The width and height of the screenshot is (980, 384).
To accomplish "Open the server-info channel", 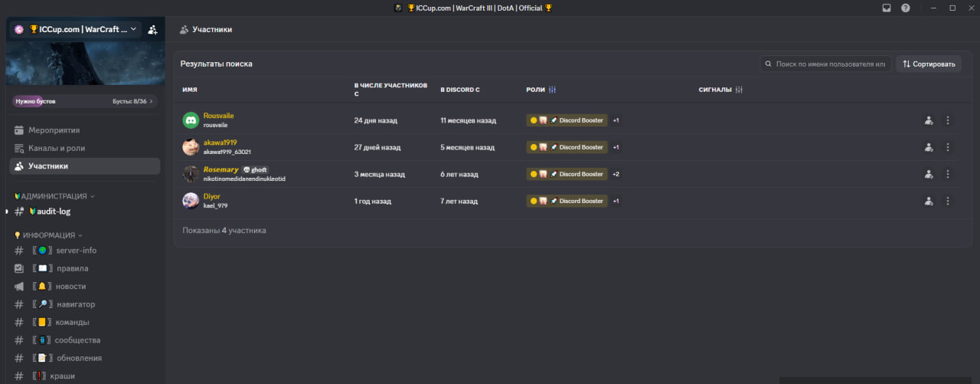I will (85, 251).
